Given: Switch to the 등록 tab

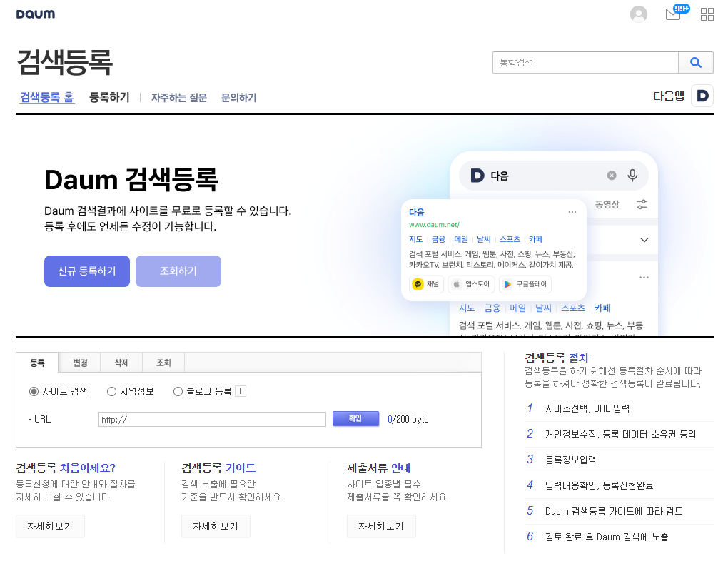Looking at the screenshot, I should (37, 363).
